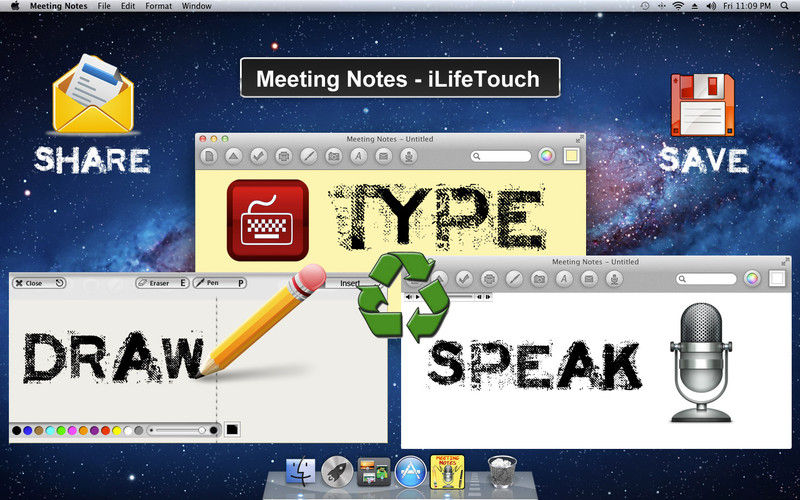Click print icon in white note toolbar
The width and height of the screenshot is (800, 500).
(489, 279)
